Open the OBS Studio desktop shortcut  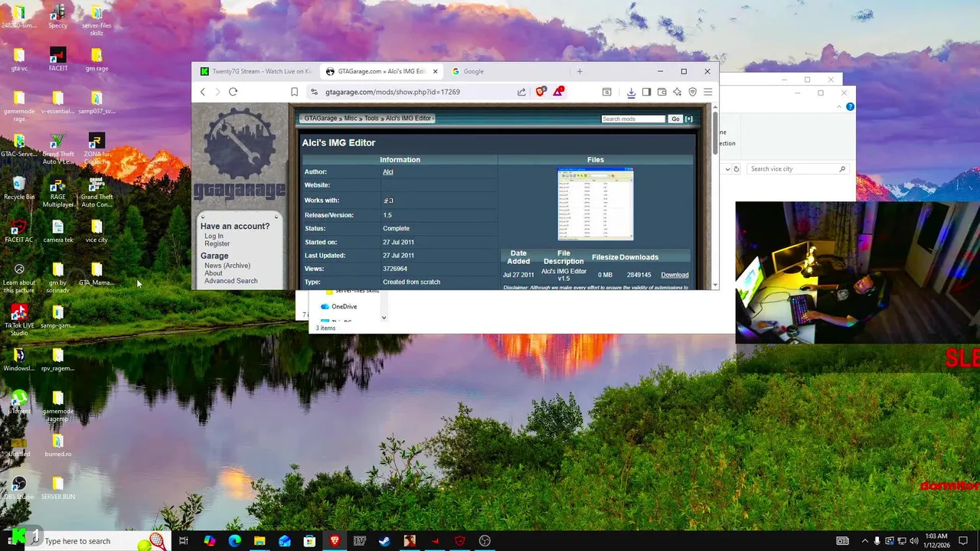click(19, 487)
